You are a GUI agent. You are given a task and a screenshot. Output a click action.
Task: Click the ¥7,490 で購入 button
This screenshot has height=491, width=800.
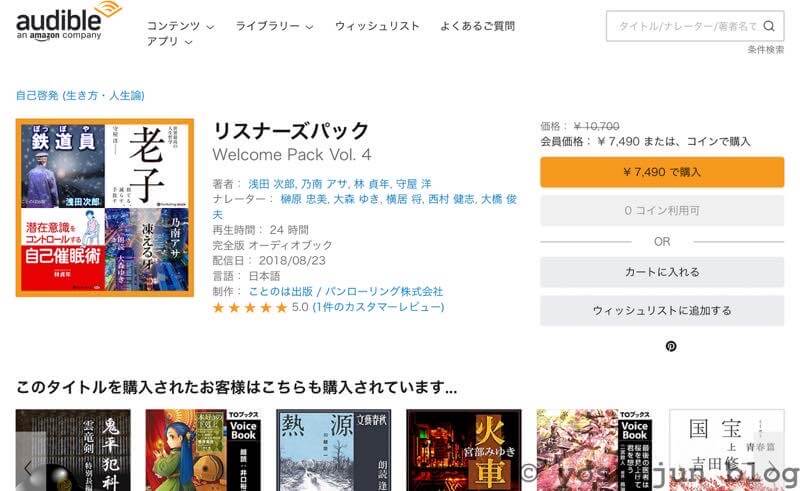pos(662,172)
